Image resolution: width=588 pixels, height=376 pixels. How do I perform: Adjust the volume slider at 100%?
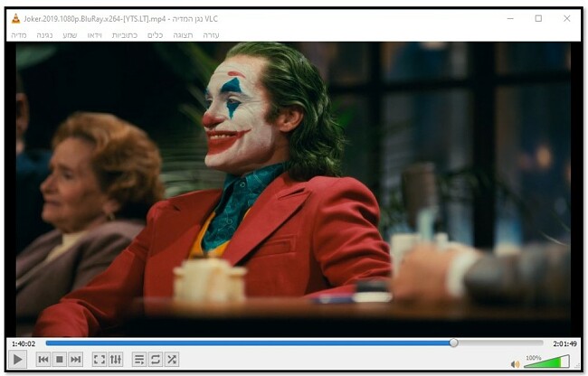pos(546,362)
